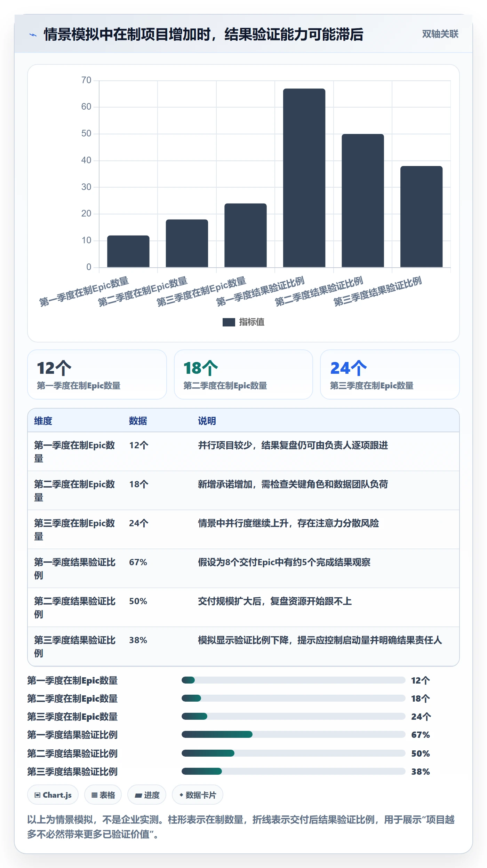Click the progress bar for 第三季度在制Epic数量
The image size is (487, 868).
pos(293,716)
